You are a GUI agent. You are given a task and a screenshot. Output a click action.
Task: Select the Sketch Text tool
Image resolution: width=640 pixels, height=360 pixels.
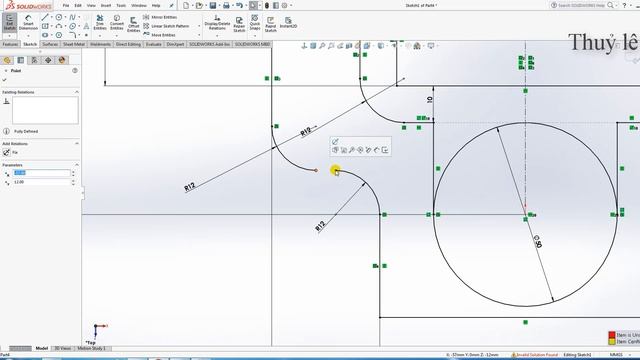click(86, 26)
